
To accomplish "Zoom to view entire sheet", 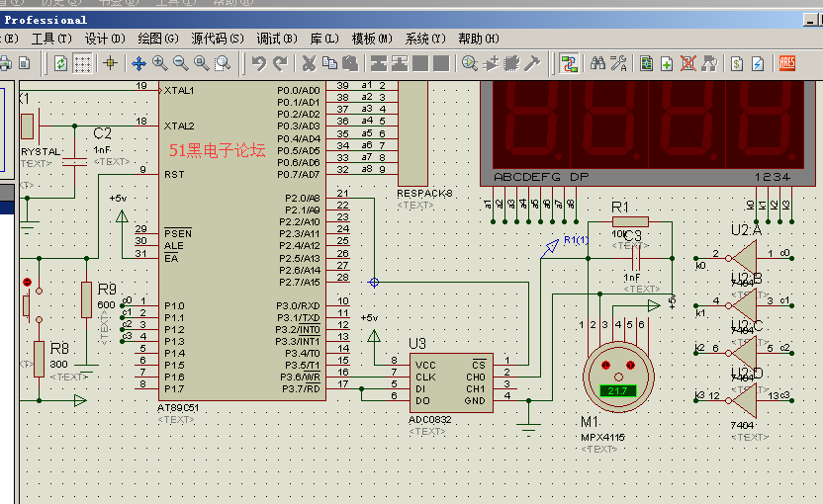I will (202, 63).
